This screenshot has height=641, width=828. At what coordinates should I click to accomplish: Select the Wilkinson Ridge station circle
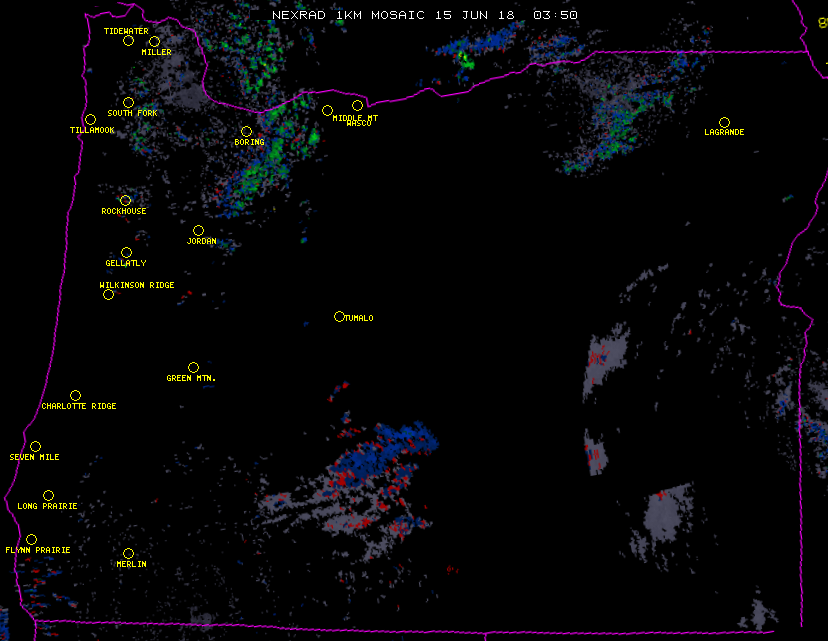108,295
